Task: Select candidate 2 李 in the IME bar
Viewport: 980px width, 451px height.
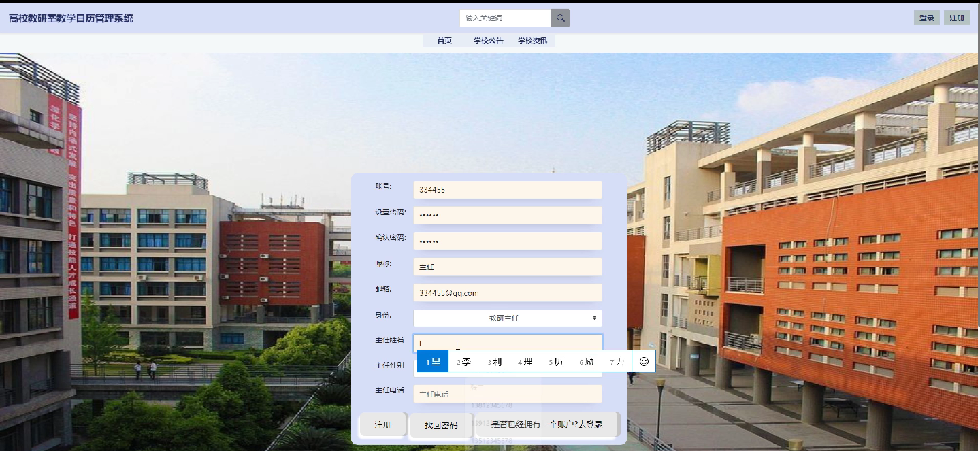Action: pos(463,361)
